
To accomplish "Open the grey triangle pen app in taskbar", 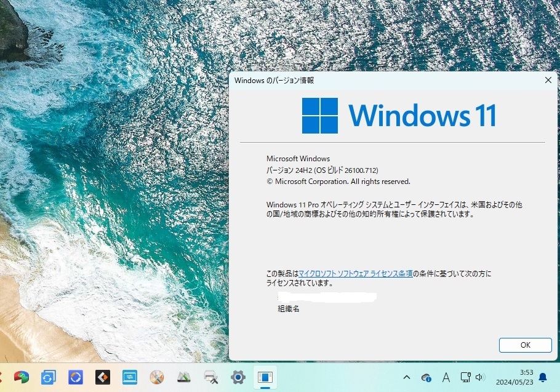I will (183, 377).
